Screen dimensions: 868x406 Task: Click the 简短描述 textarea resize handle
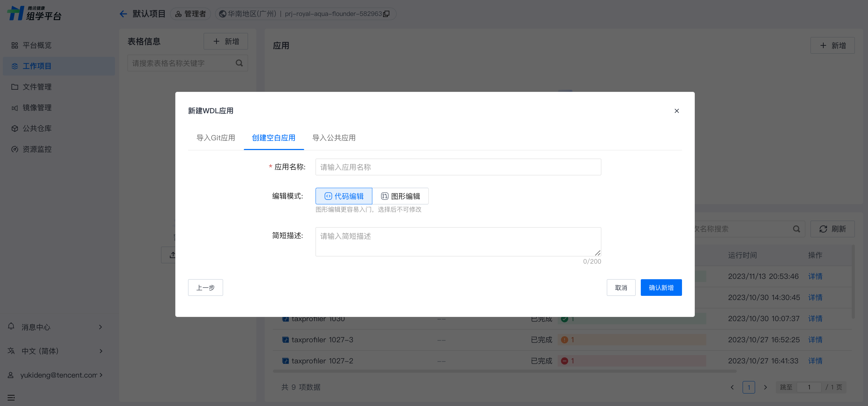click(x=597, y=253)
